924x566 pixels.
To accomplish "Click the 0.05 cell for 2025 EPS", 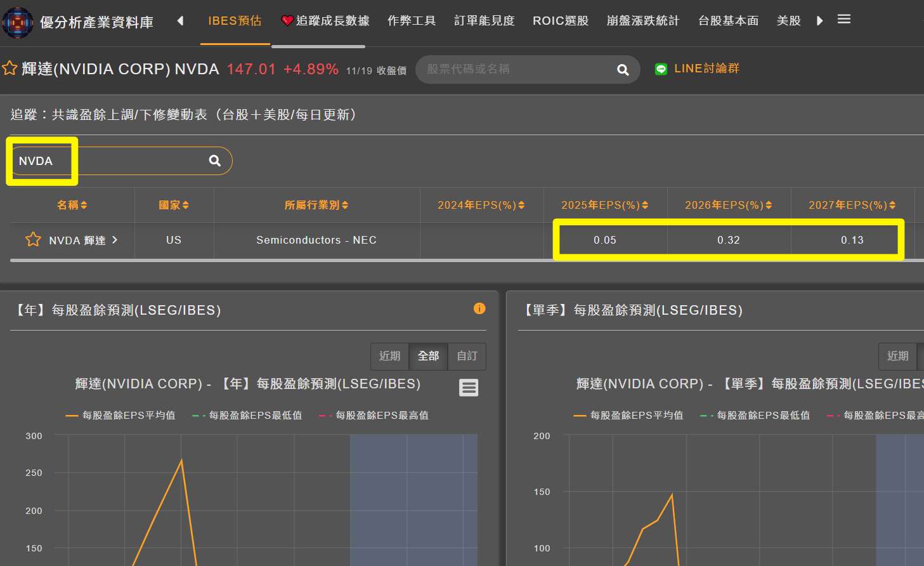I will 605,240.
